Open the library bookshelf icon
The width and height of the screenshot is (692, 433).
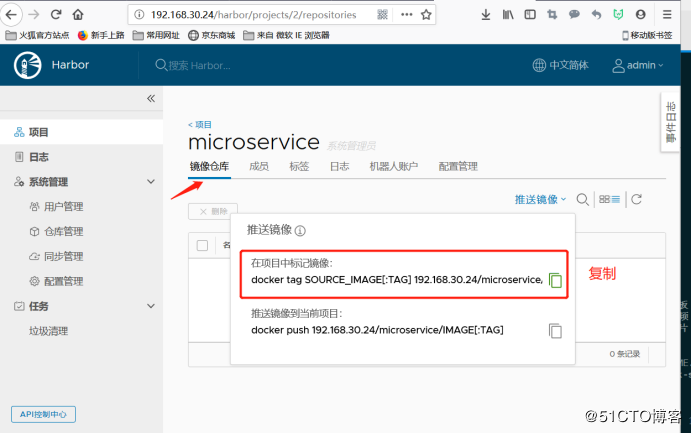[508, 15]
